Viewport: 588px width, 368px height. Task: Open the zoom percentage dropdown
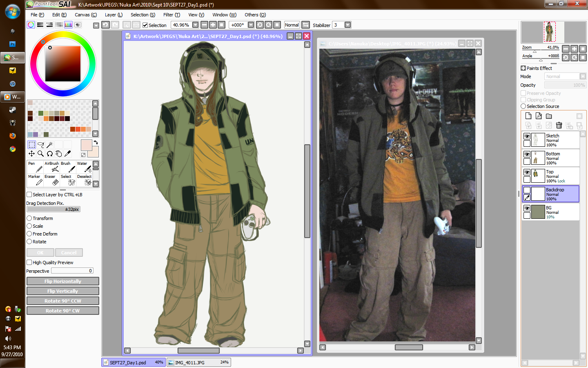195,25
